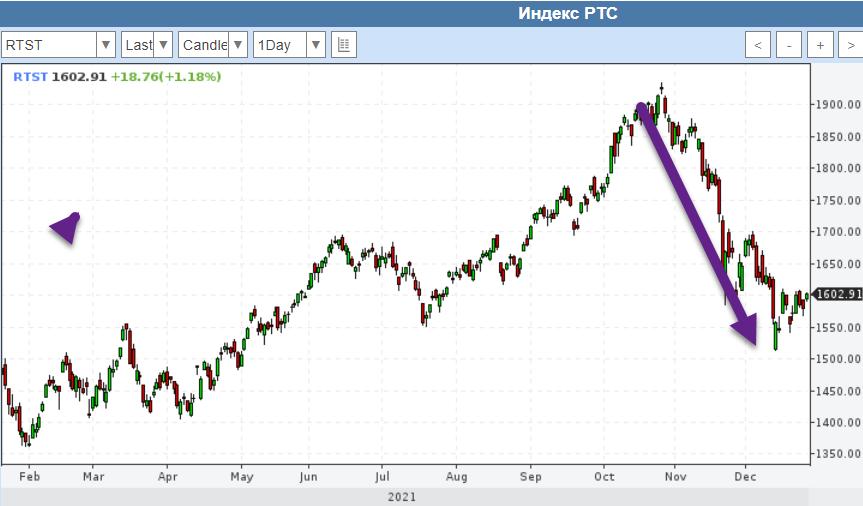The width and height of the screenshot is (863, 506).
Task: Click the Oct month label on time axis
Action: (x=604, y=478)
